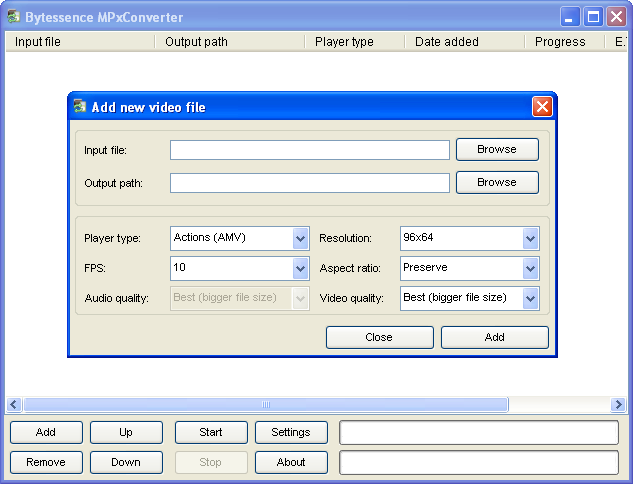The image size is (633, 484).
Task: Click the disabled Stop button
Action: (x=211, y=462)
